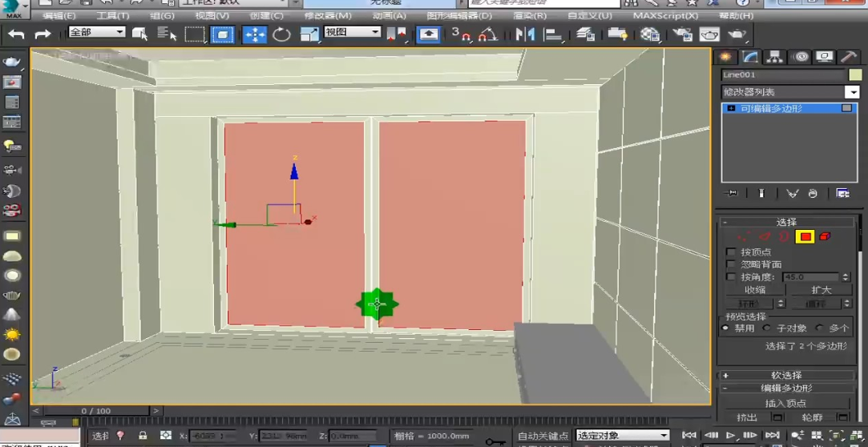This screenshot has width=868, height=447.
Task: Switch to the Create command panel tab
Action: [x=725, y=56]
